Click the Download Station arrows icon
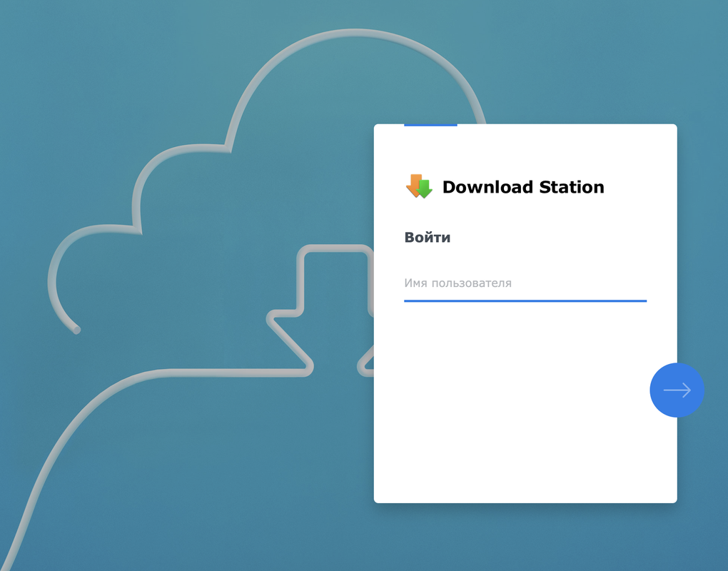 tap(419, 186)
